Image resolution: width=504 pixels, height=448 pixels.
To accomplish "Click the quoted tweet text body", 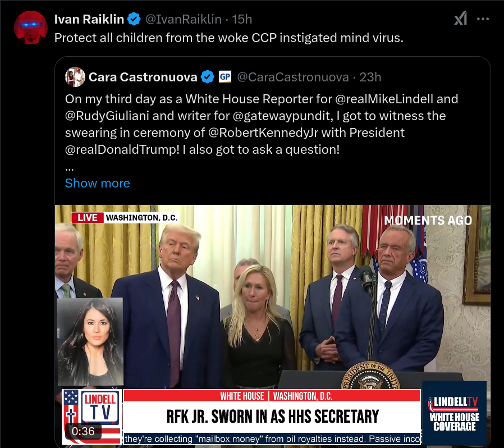I will 262,124.
